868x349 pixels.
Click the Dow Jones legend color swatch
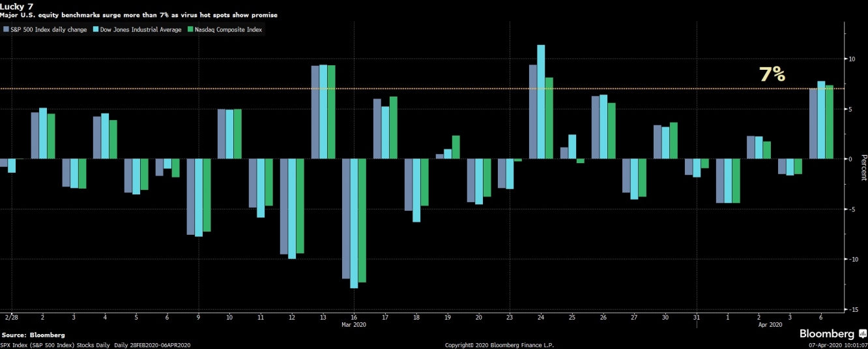pos(96,29)
